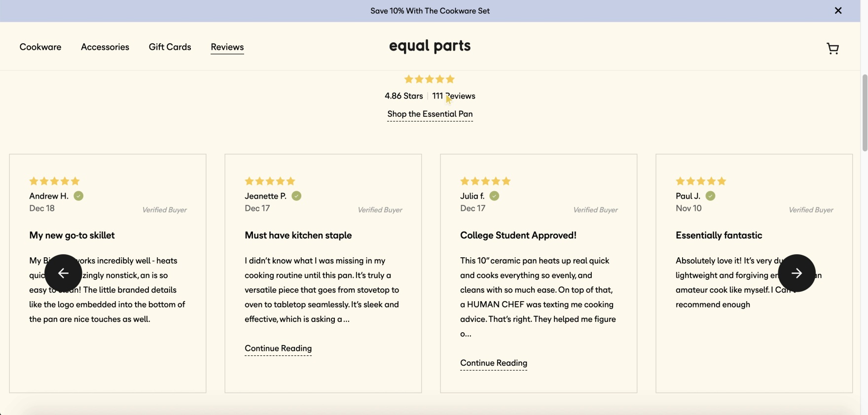Click Andrew H. verified checkmark badge
Viewport: 868px width, 415px height.
[x=78, y=196]
